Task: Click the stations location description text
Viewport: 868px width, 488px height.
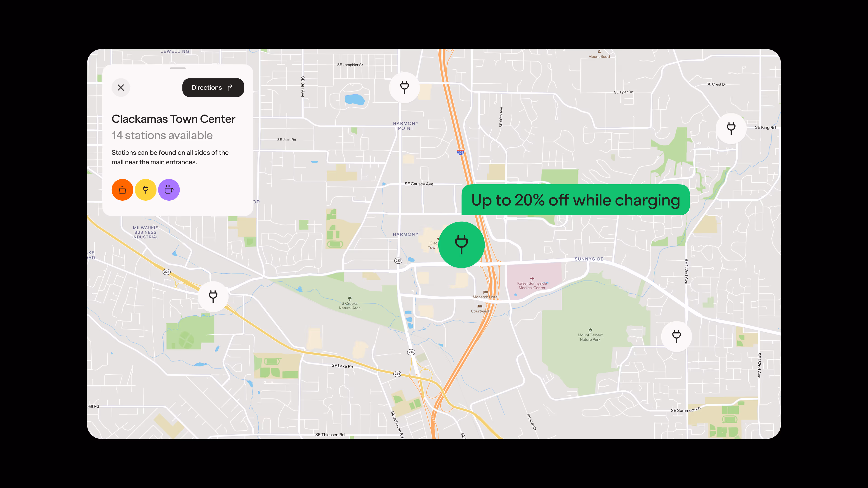Action: [170, 157]
